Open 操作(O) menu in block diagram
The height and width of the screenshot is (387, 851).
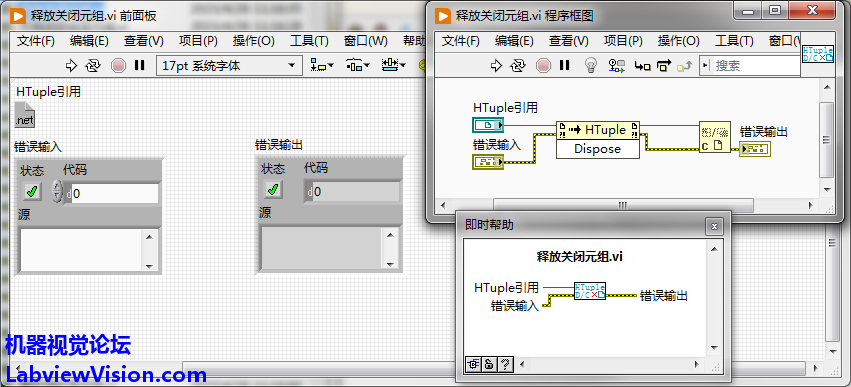coord(678,41)
